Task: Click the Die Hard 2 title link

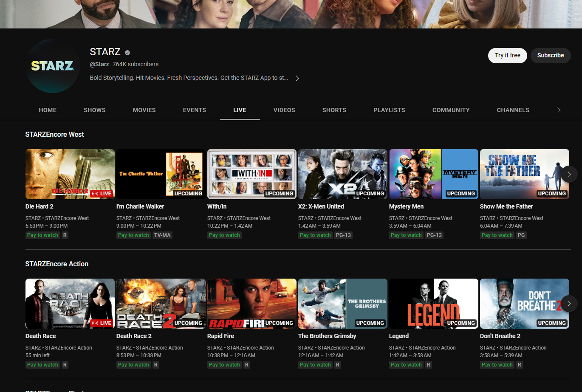Action: click(40, 206)
